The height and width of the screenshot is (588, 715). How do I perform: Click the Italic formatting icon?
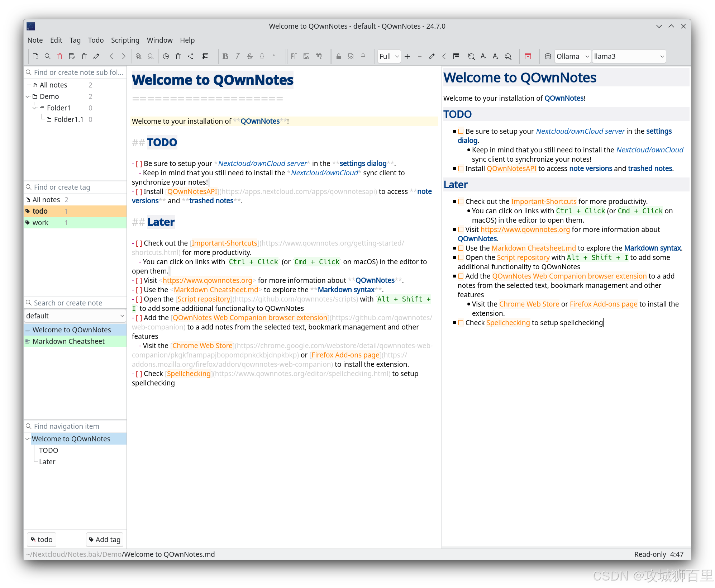coord(237,56)
